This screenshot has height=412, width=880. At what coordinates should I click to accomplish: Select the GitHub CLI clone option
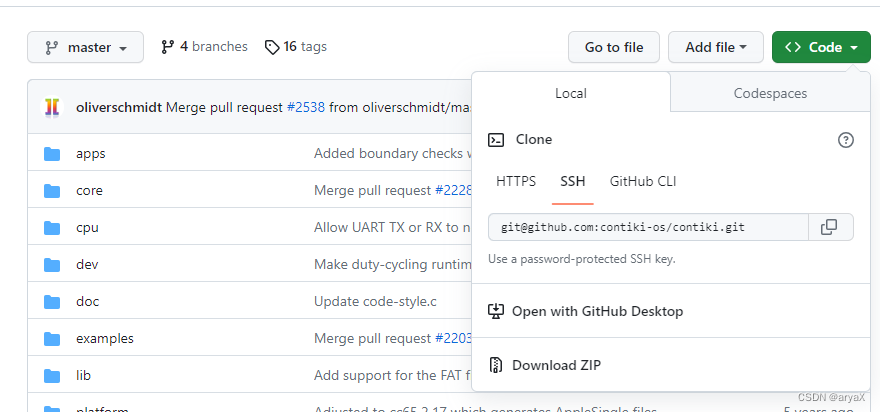[643, 181]
